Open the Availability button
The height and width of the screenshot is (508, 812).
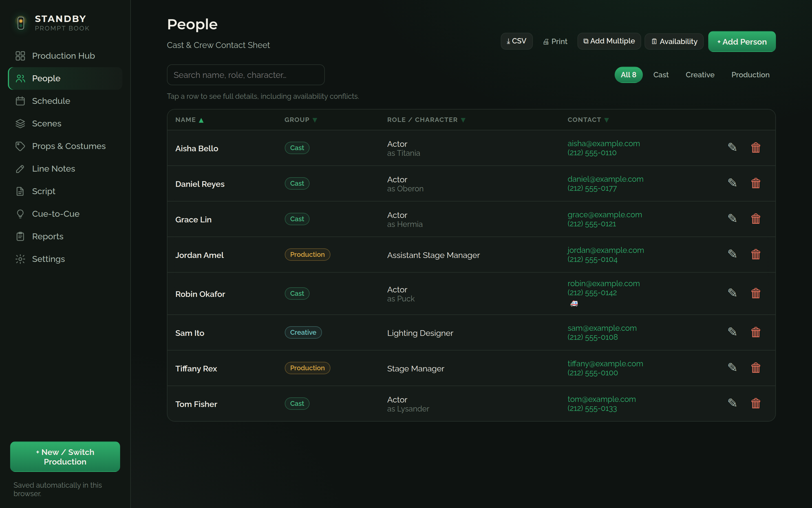click(x=674, y=42)
